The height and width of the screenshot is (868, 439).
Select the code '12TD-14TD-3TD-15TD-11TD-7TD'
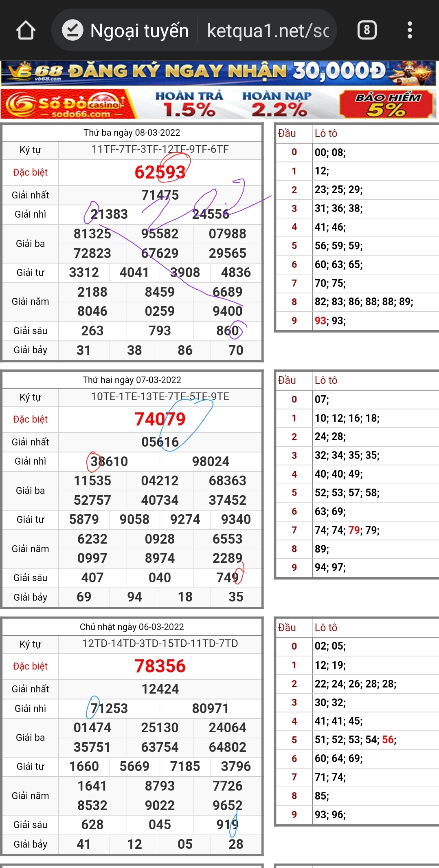[160, 644]
